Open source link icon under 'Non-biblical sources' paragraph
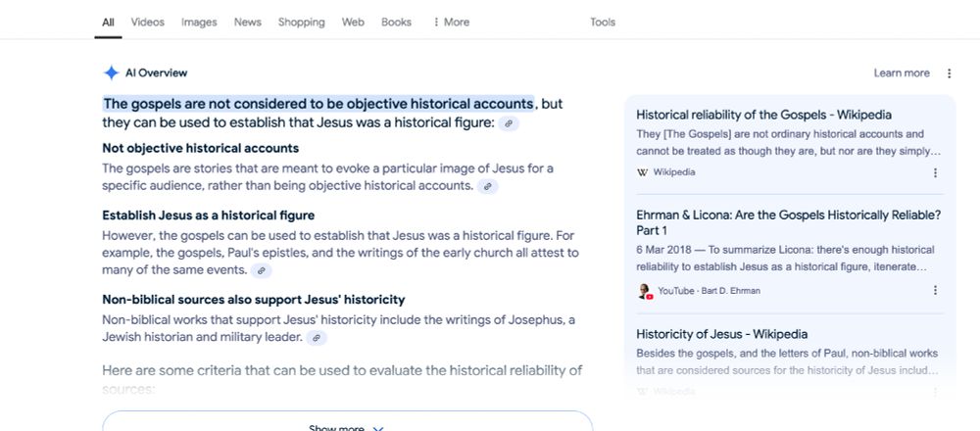Screen dimensions: 980x431 pyautogui.click(x=317, y=338)
